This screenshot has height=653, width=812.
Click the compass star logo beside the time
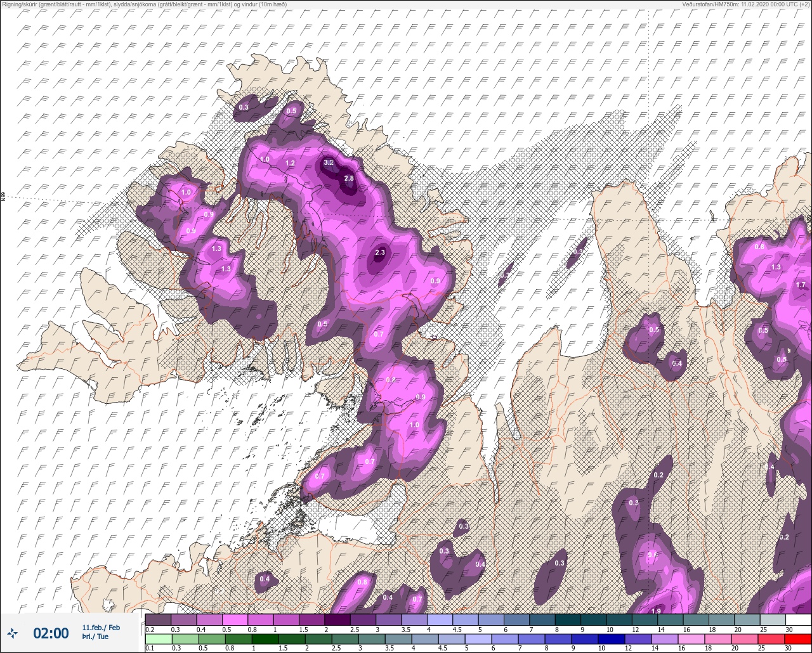13,633
